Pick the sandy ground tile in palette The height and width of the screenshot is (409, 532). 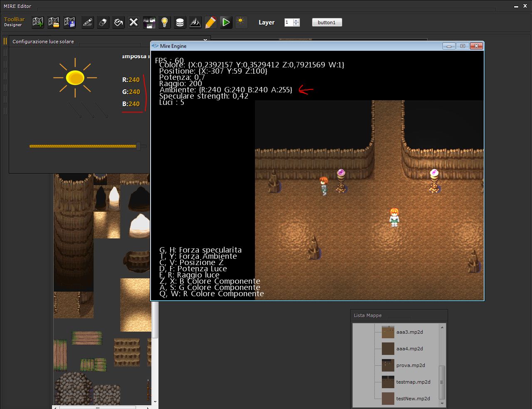[135, 305]
